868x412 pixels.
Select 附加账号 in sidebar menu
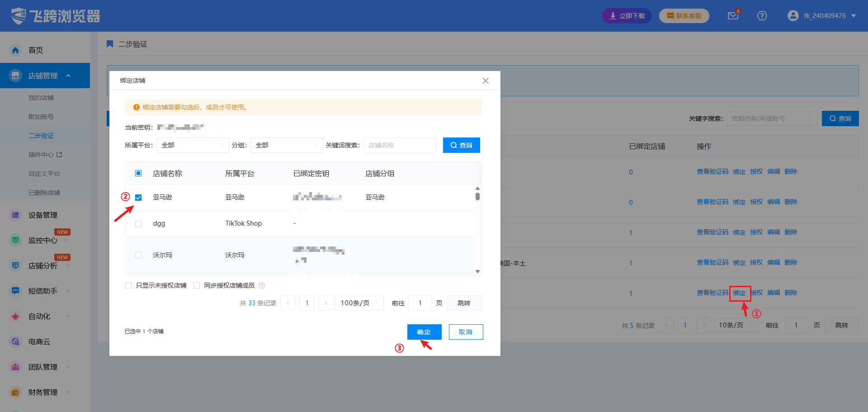coord(41,117)
